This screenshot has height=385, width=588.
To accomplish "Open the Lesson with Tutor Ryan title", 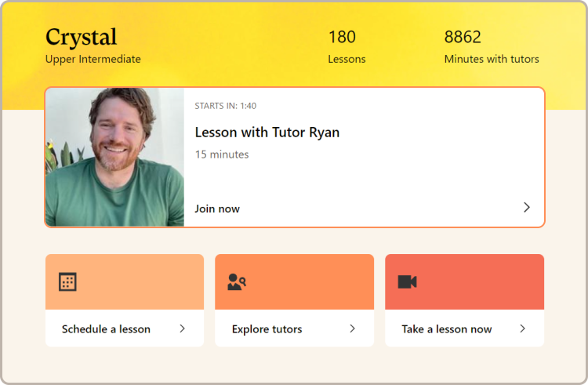I will 267,133.
